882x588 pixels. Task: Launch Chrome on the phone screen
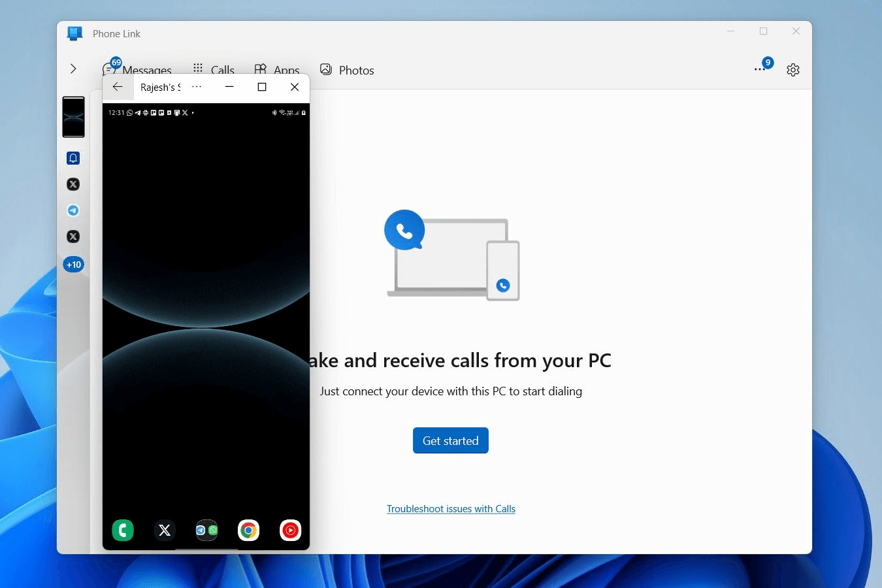248,530
